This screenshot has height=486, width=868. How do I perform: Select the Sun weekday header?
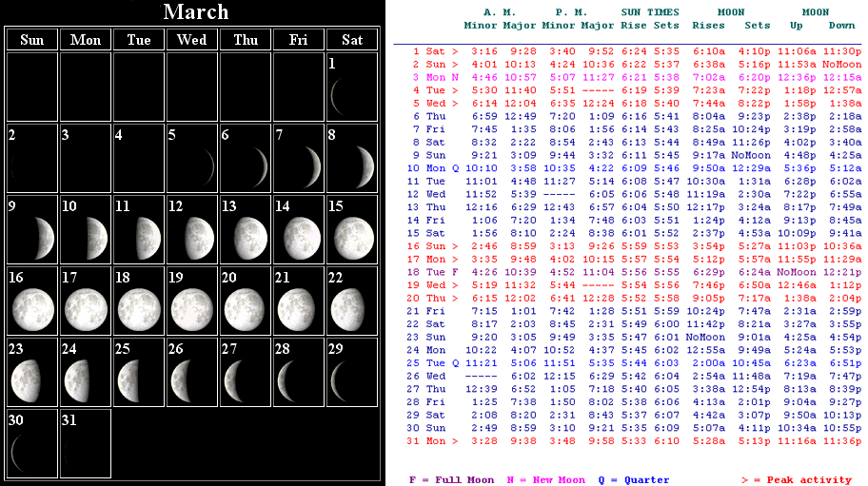(31, 40)
